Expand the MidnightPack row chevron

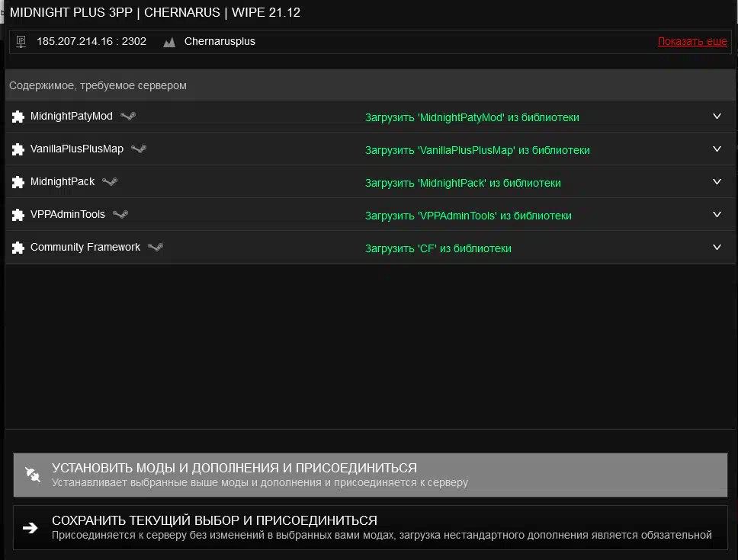[717, 182]
